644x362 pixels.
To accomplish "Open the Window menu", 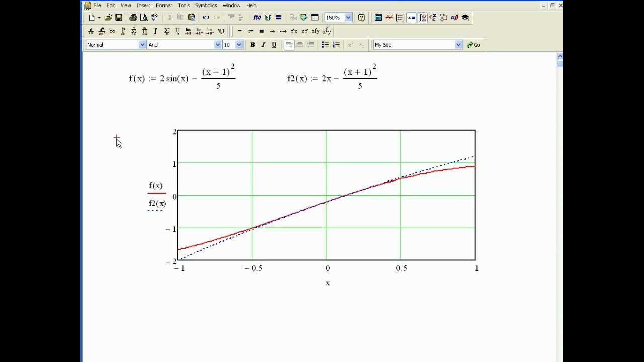I will pos(231,5).
